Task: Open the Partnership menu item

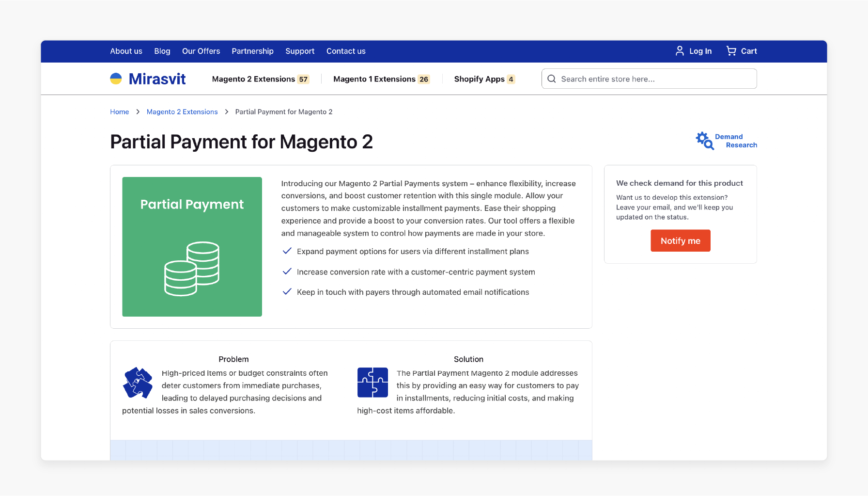Action: (252, 51)
